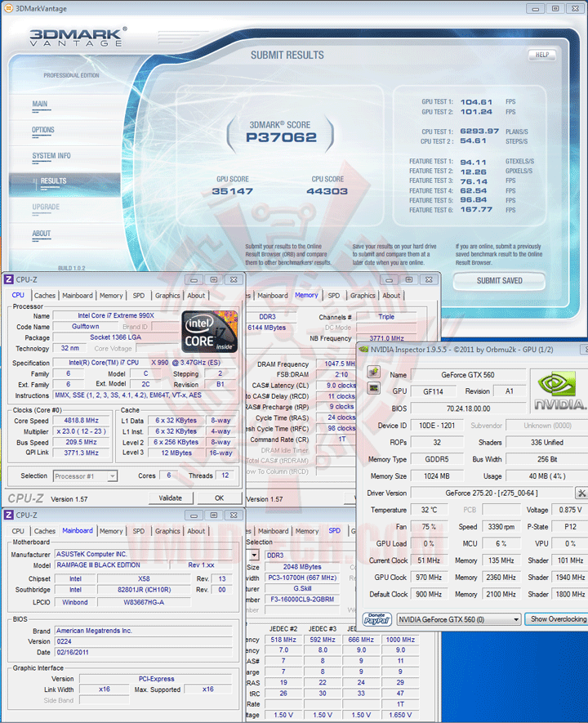The image size is (588, 723).
Task: Click the SUBMIT SAVED button
Action: click(500, 281)
